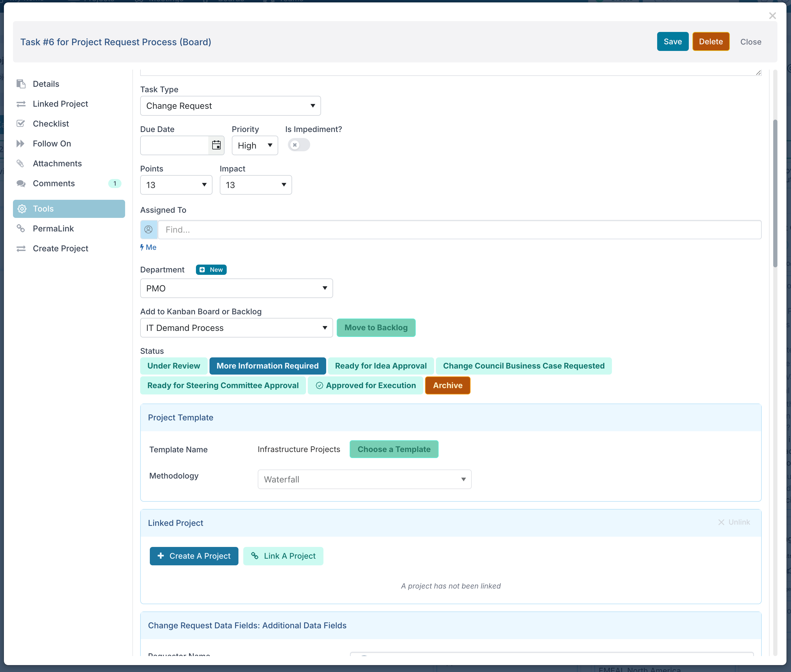Click the Comments speech bubble icon

pyautogui.click(x=21, y=183)
